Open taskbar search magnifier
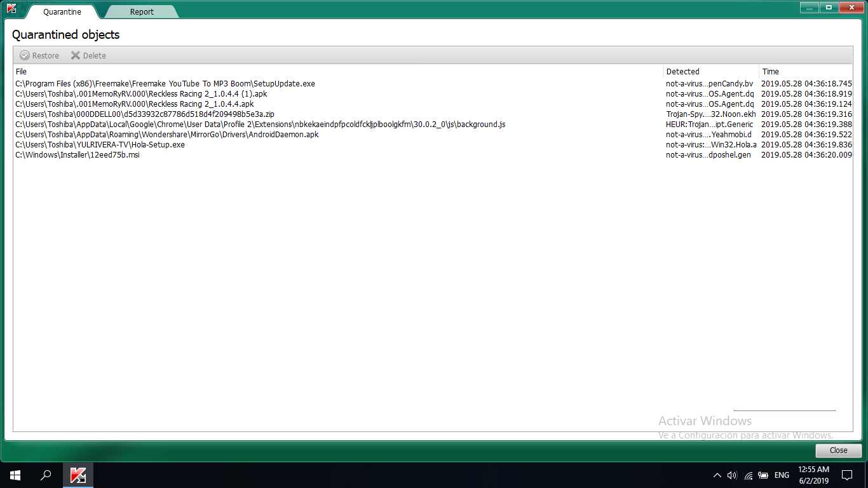This screenshot has width=868, height=488. pos(46,475)
